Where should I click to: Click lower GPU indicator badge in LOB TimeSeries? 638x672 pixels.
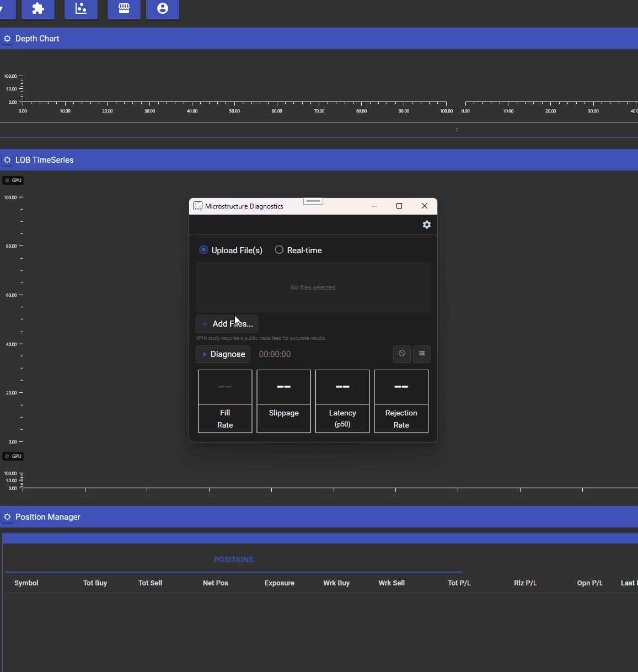coord(13,456)
